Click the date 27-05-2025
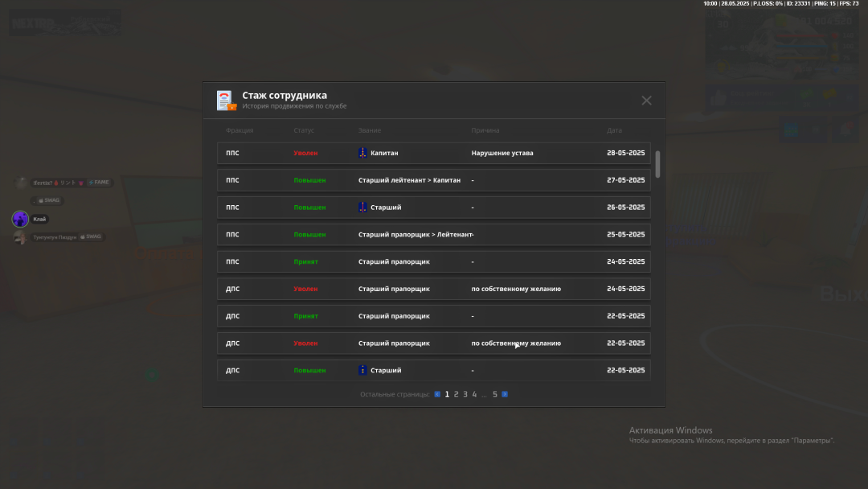Viewport: 868px width, 489px height. click(626, 180)
